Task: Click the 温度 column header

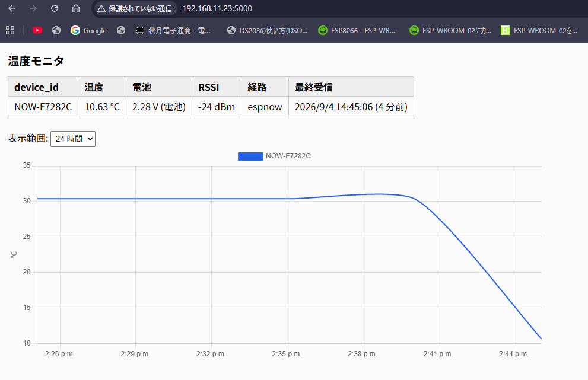Action: tap(102, 87)
